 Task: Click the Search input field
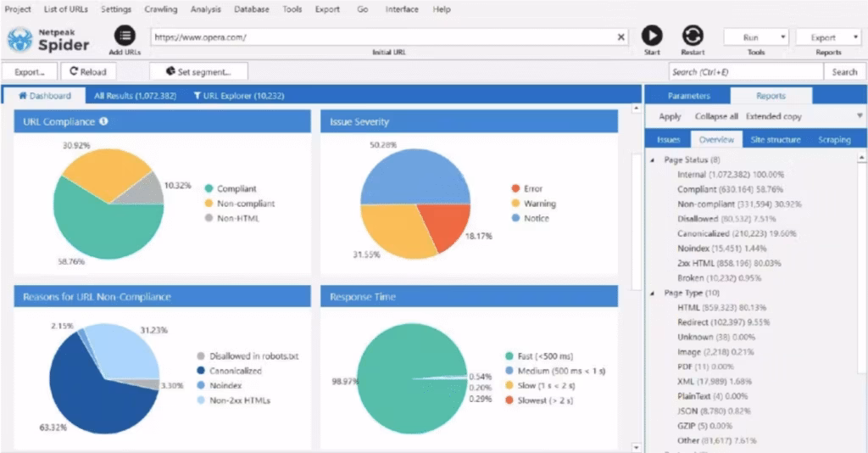pos(745,72)
